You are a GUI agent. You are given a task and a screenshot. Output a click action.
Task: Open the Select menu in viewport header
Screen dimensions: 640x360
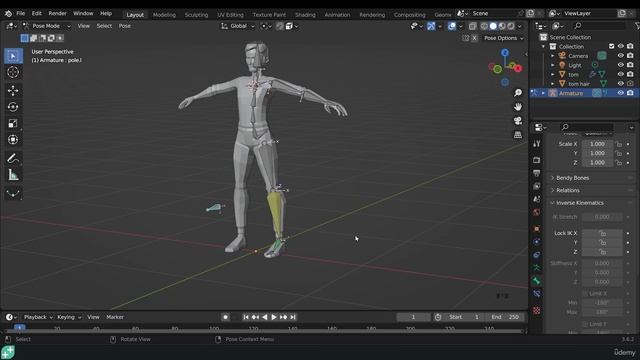pos(104,26)
